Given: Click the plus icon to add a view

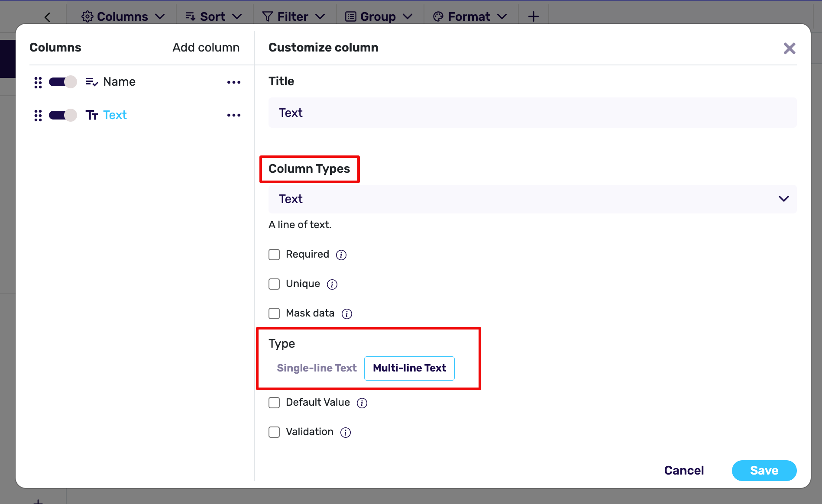Looking at the screenshot, I should (533, 16).
